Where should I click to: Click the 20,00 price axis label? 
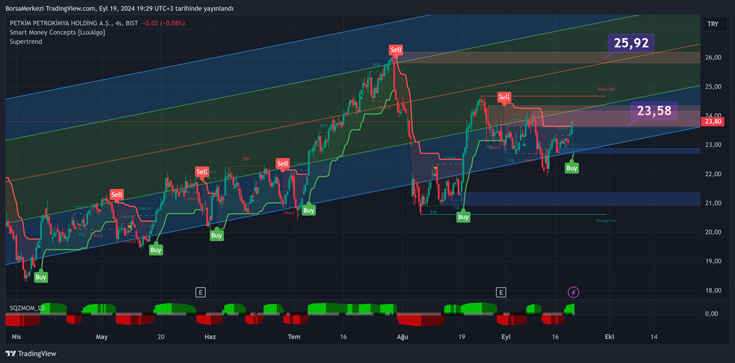[712, 232]
